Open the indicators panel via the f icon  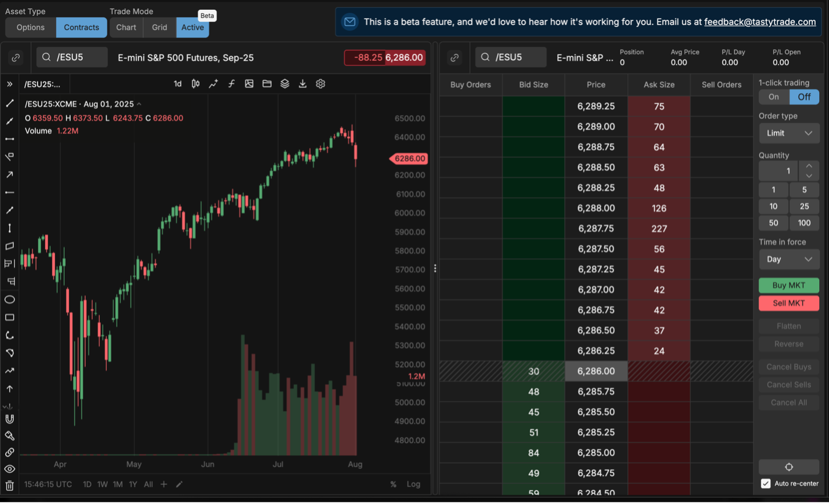(x=231, y=83)
